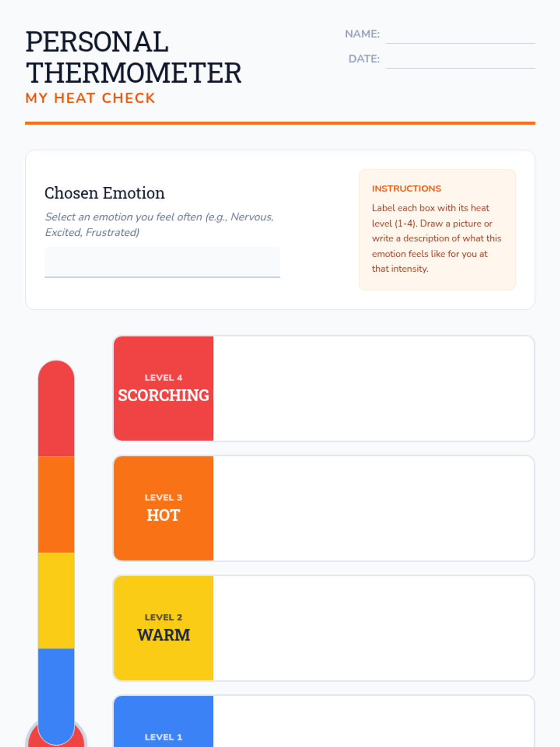Click the Name input line
This screenshot has width=560, height=747.
tap(460, 35)
